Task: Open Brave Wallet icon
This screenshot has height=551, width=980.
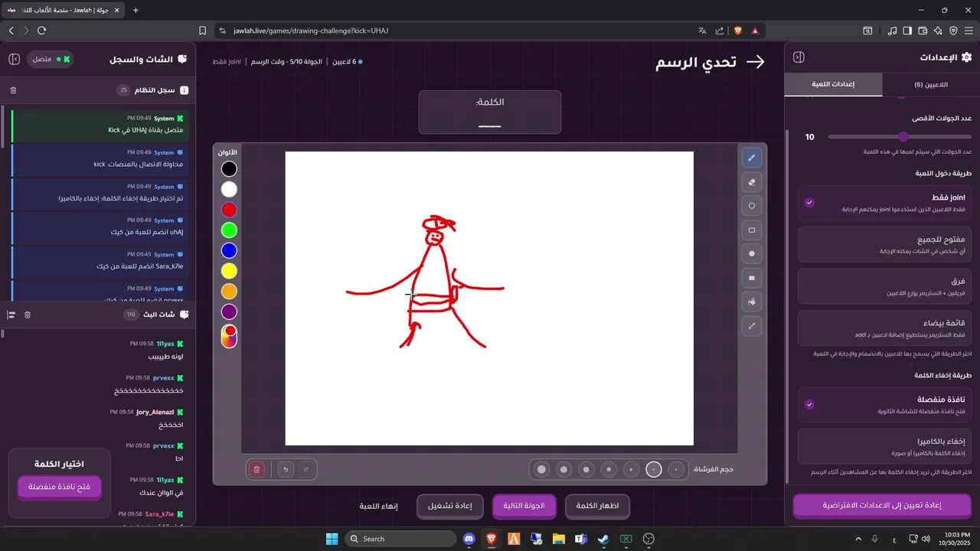Action: pyautogui.click(x=923, y=31)
